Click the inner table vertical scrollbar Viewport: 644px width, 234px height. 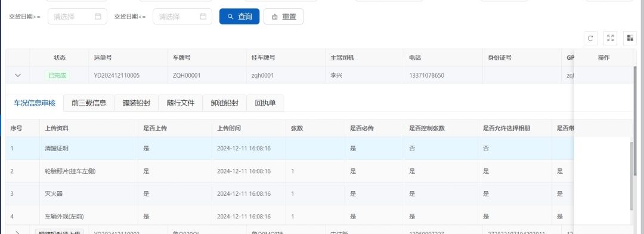pos(631,176)
